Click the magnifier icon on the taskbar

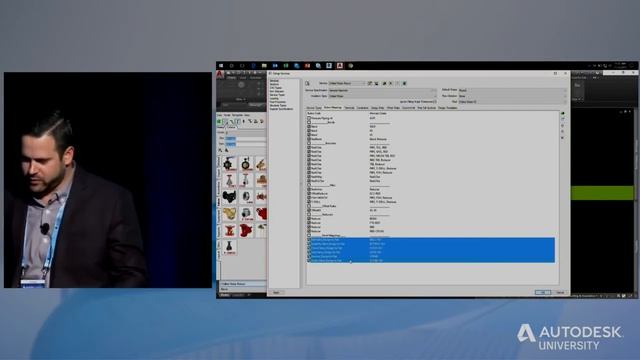[x=318, y=65]
